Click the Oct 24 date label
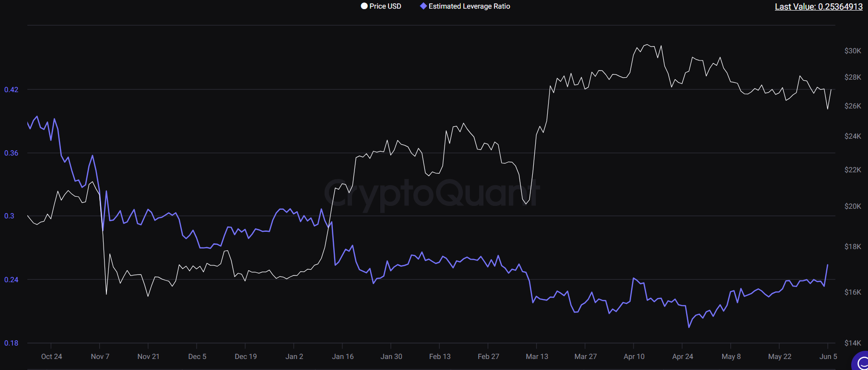The height and width of the screenshot is (370, 868). point(51,357)
